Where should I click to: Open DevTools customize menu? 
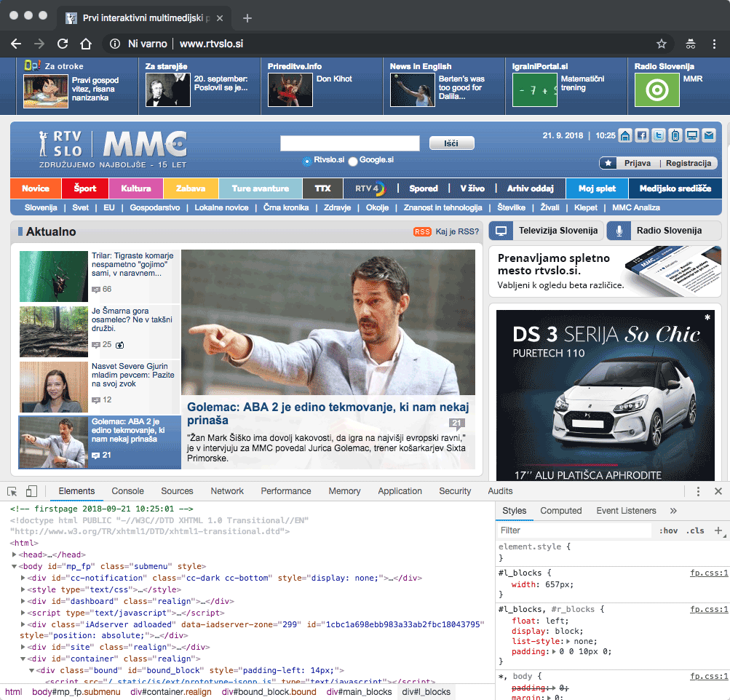697,491
